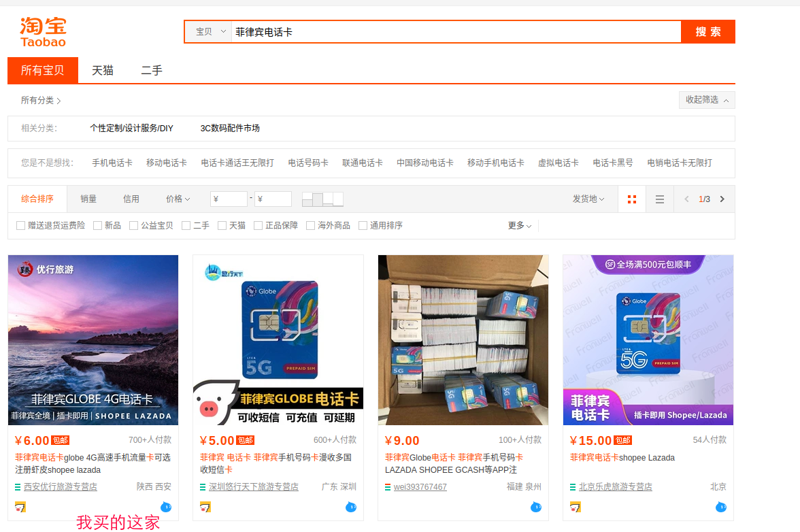Sort by 综合排序
This screenshot has height=532, width=800.
coord(37,199)
